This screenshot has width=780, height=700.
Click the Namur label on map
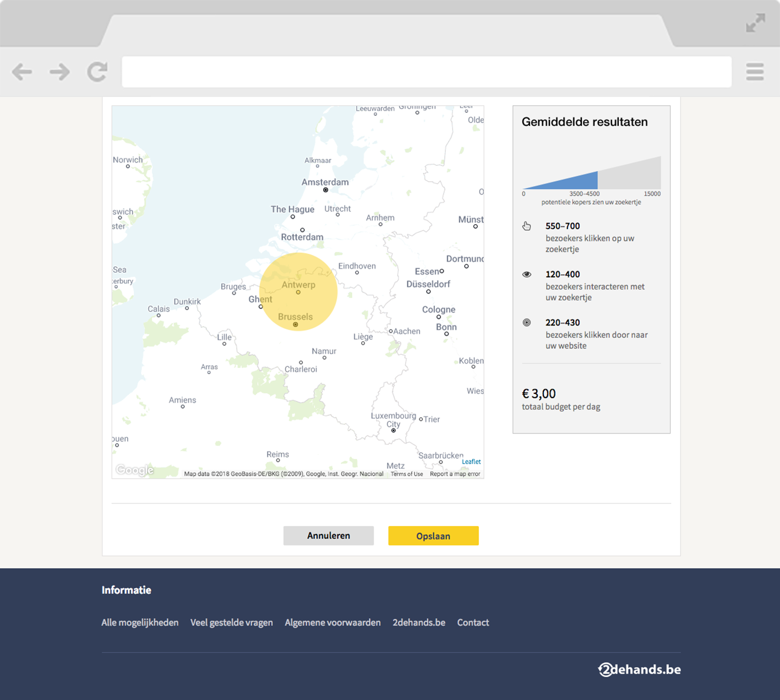324,351
